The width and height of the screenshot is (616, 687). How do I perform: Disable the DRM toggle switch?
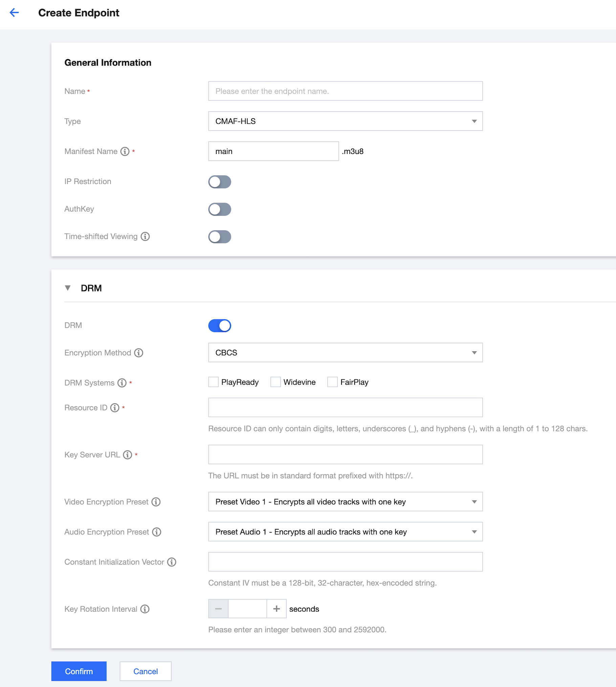pos(219,326)
